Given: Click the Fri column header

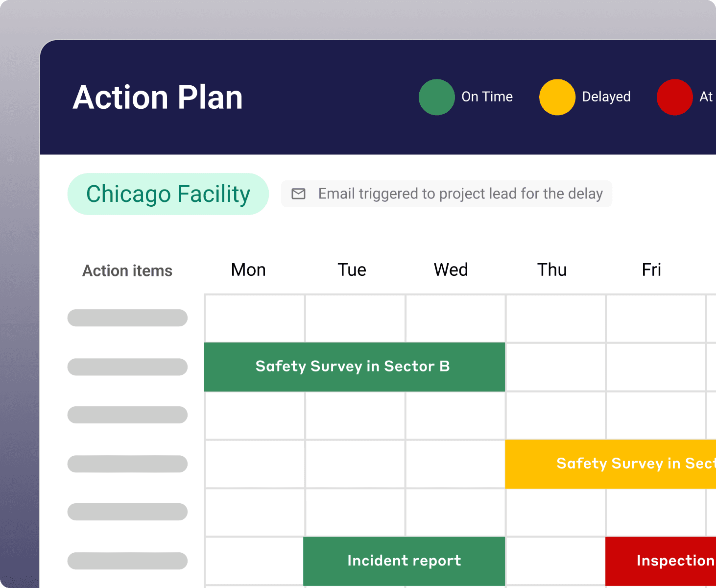Looking at the screenshot, I should (651, 270).
